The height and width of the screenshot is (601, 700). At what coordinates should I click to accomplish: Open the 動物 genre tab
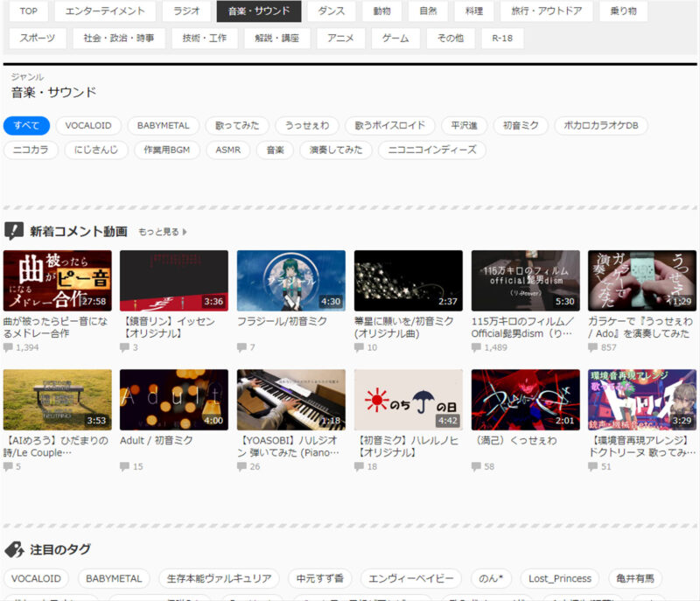click(x=381, y=11)
